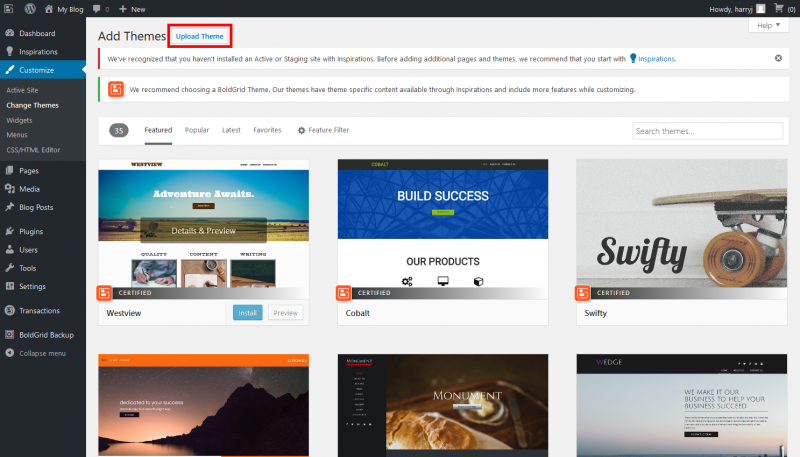Switch to the Latest themes tab
This screenshot has height=457, width=800.
231,130
